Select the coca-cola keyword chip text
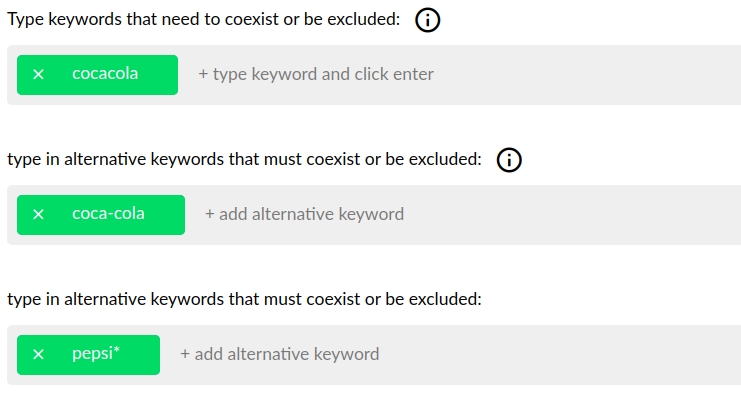The image size is (741, 395). coord(108,214)
